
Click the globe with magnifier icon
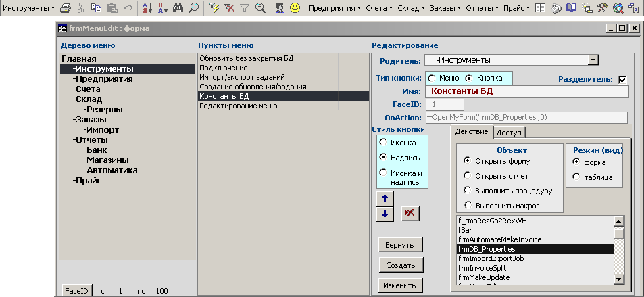(x=618, y=8)
